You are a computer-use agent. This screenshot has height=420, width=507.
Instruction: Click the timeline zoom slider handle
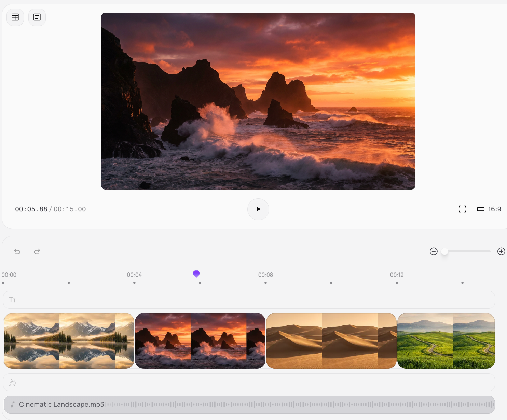[x=444, y=251]
